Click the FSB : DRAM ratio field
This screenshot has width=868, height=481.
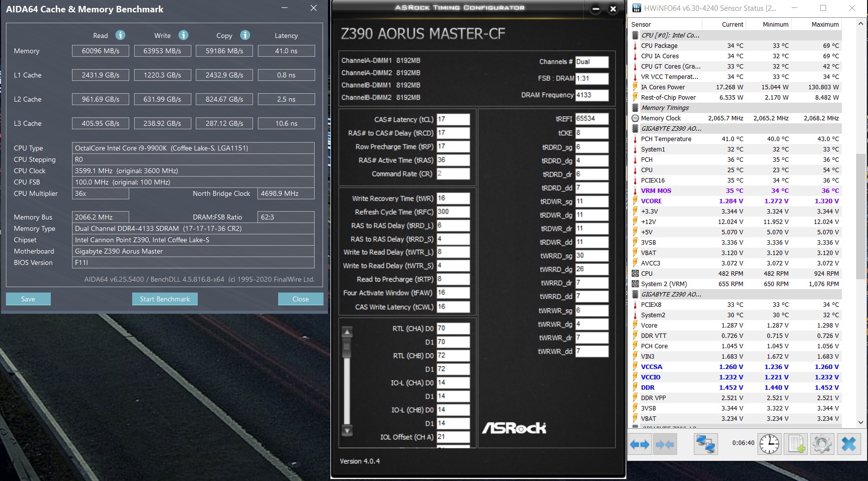(592, 78)
